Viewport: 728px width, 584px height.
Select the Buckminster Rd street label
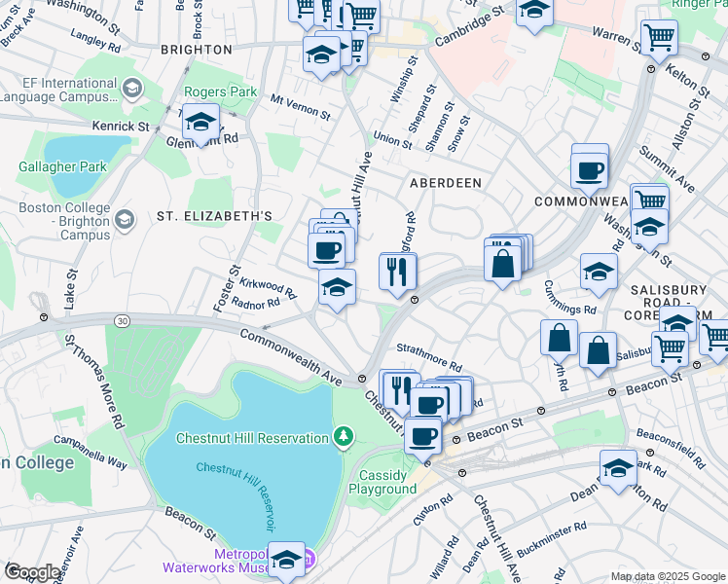click(x=552, y=539)
